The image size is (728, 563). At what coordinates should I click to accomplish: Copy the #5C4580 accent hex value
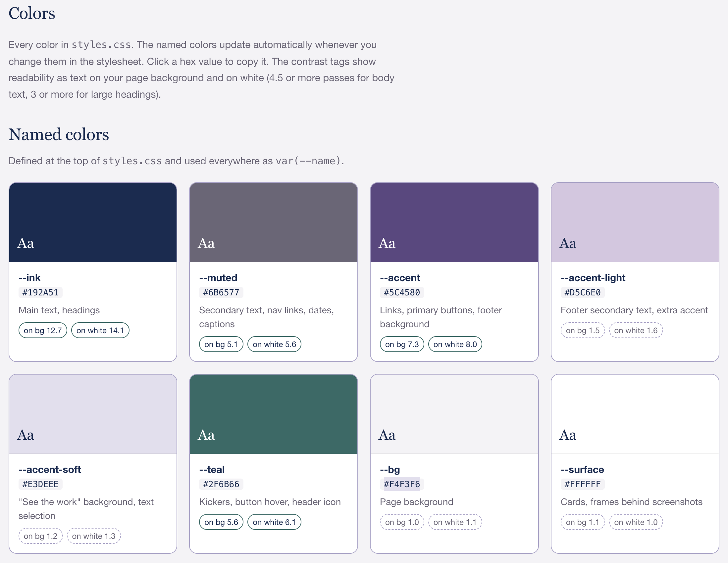pyautogui.click(x=402, y=292)
